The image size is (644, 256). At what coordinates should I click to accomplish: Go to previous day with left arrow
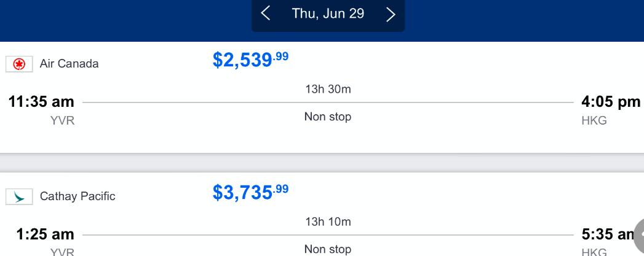pyautogui.click(x=266, y=14)
